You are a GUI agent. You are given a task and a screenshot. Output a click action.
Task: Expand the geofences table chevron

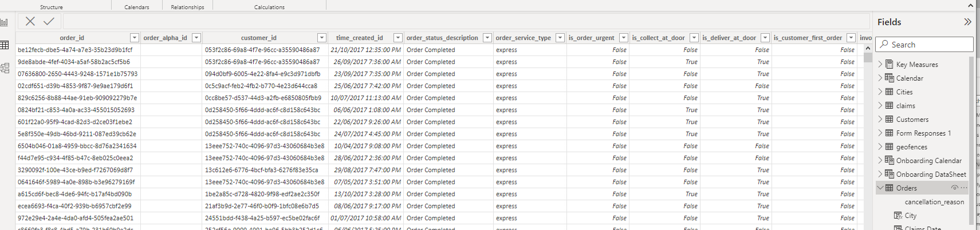[880, 146]
